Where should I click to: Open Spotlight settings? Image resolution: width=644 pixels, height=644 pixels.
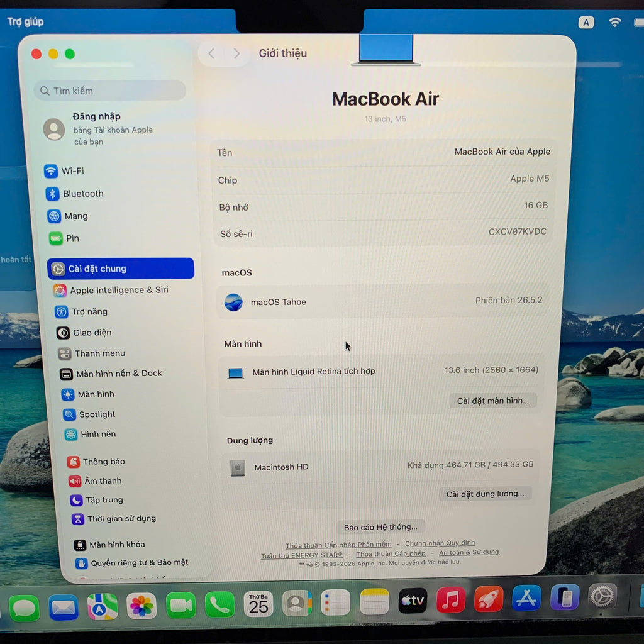point(89,414)
